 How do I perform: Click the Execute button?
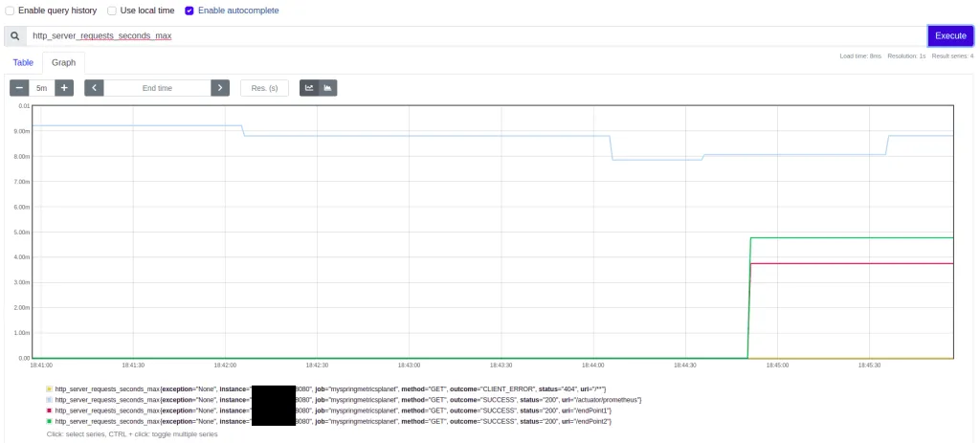pyautogui.click(x=950, y=36)
